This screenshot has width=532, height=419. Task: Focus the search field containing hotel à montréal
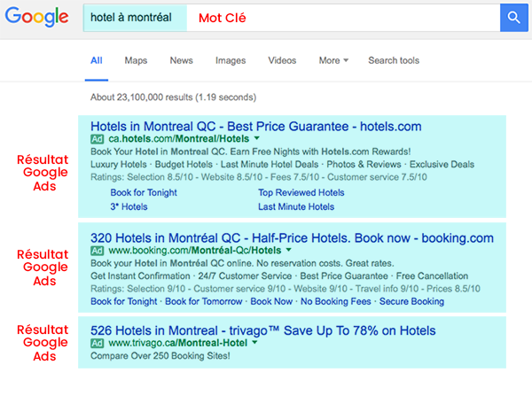tap(292, 18)
